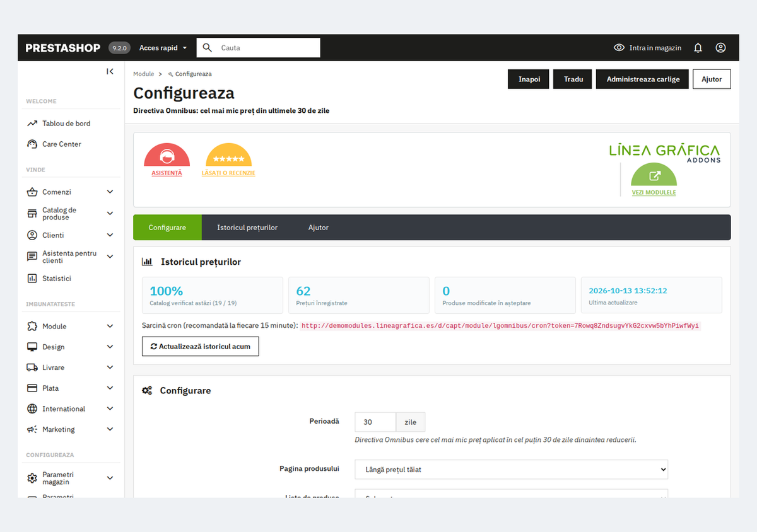Open the Pagina produsului dropdown
The height and width of the screenshot is (532, 757).
pos(511,469)
